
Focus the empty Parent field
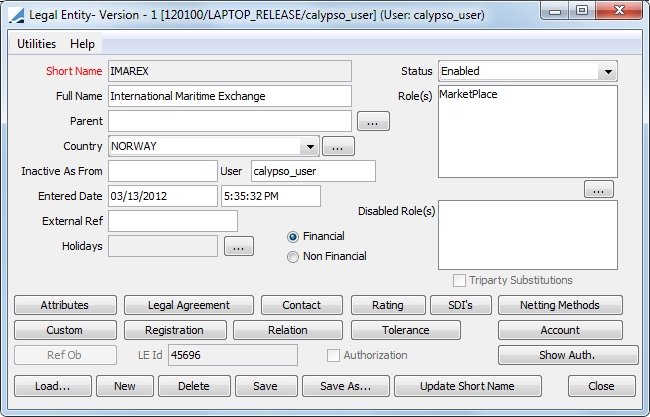pyautogui.click(x=230, y=121)
